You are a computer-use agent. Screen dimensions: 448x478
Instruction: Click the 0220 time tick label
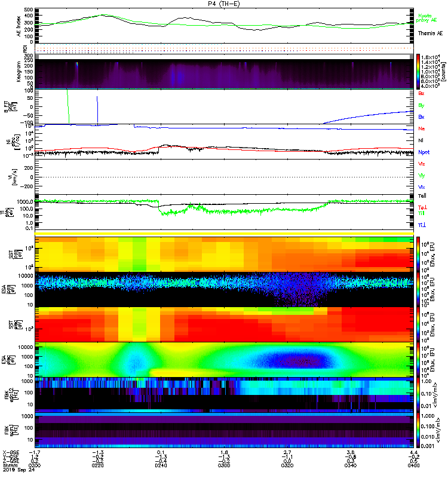pyautogui.click(x=97, y=465)
